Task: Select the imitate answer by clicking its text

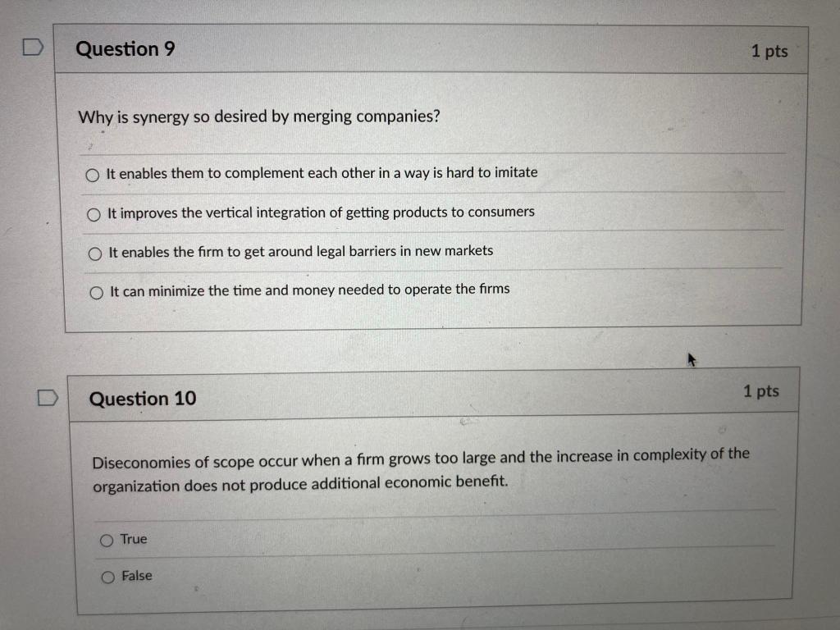Action: [320, 173]
